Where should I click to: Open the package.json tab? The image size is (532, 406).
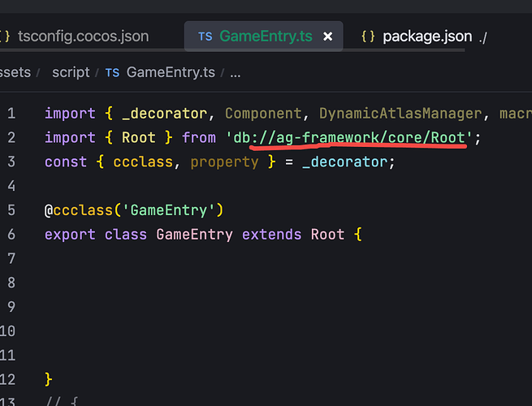coord(426,37)
